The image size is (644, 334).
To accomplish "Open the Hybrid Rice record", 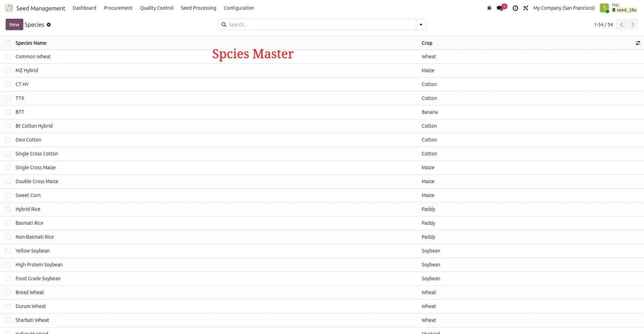I will (x=28, y=209).
